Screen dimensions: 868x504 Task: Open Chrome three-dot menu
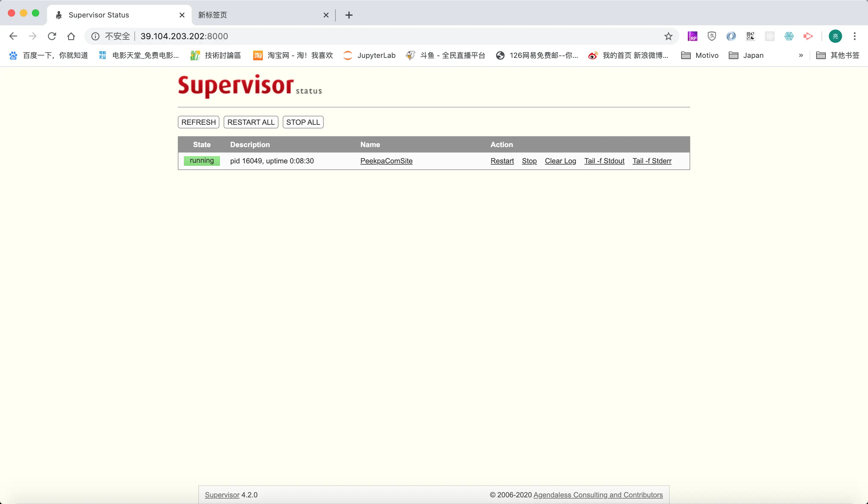(x=854, y=36)
